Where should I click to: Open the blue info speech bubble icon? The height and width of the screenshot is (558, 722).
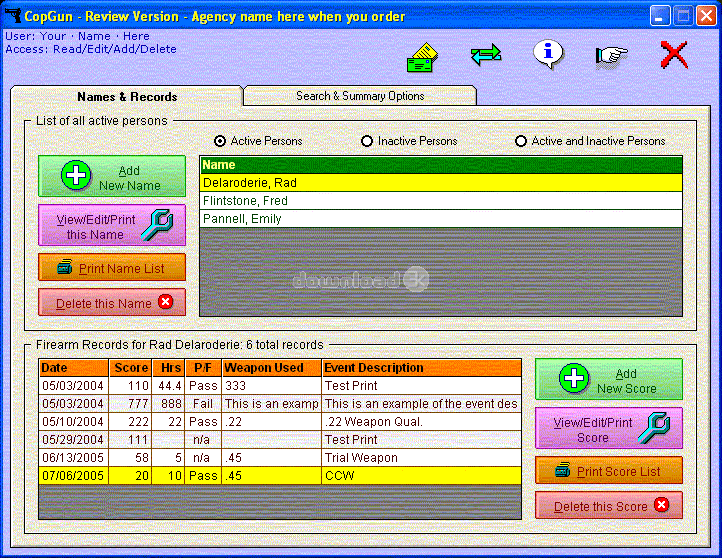[548, 54]
